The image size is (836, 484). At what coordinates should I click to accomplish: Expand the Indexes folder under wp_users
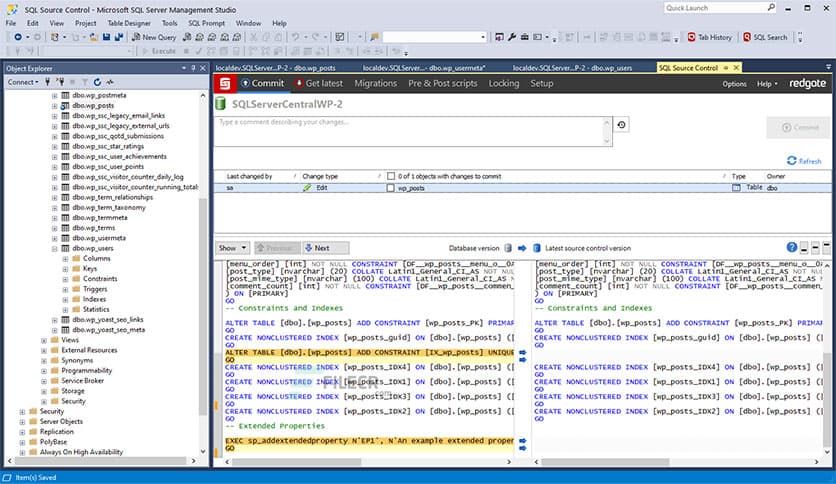tap(65, 300)
